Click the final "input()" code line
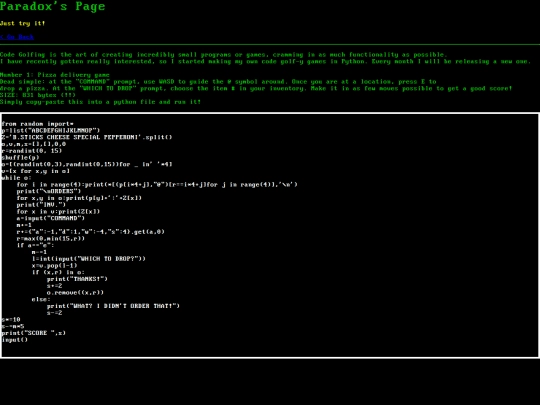 tap(15, 340)
